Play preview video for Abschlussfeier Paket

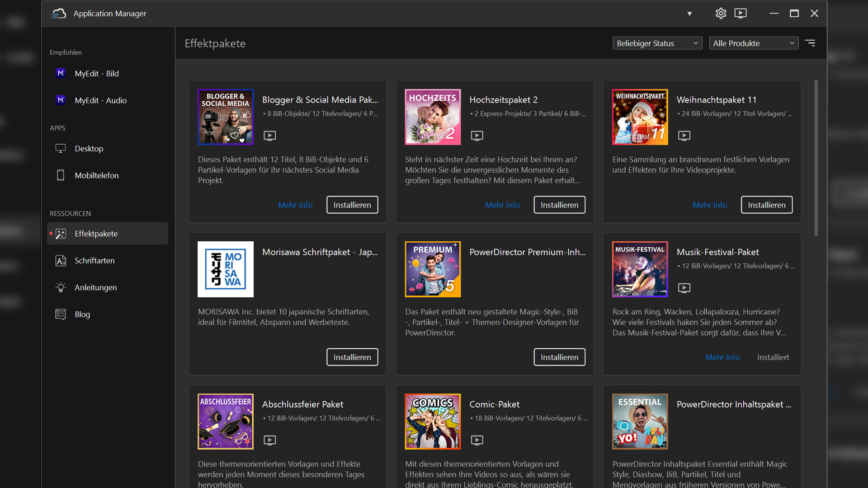click(x=270, y=440)
